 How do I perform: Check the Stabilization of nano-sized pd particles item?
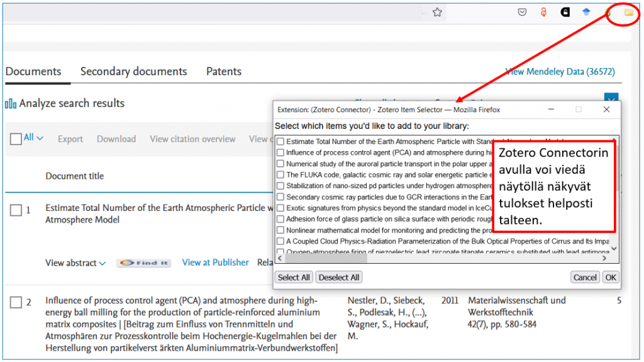pos(280,186)
